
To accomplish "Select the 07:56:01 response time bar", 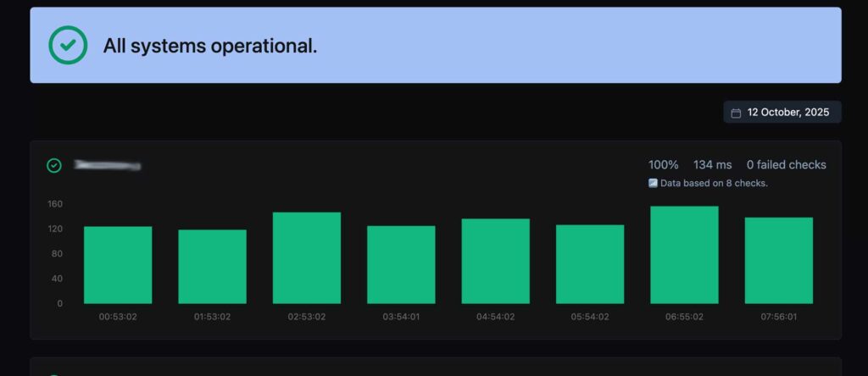I will [779, 261].
